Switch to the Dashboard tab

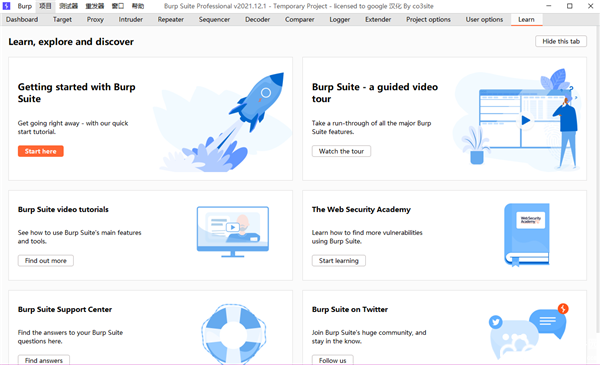click(x=22, y=20)
